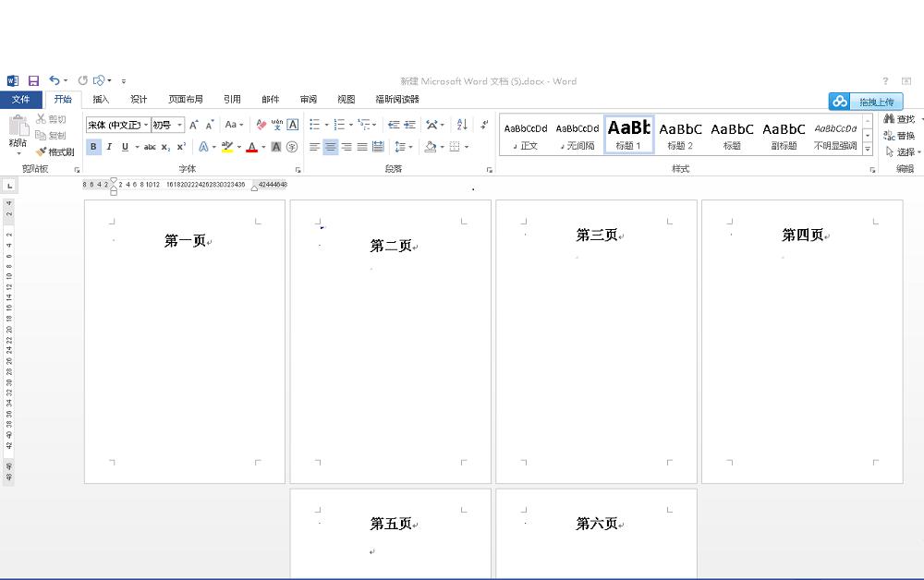Save the document via quick access toolbar

click(33, 80)
